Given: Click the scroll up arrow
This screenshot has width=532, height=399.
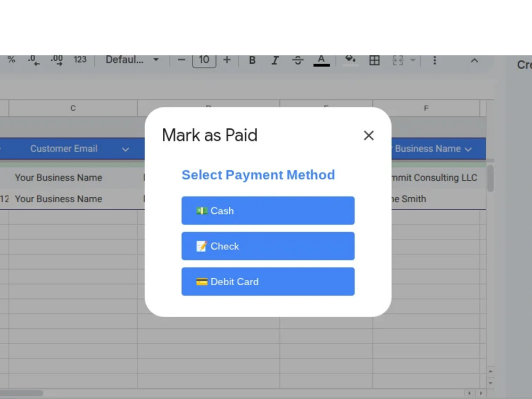Looking at the screenshot, I should pyautogui.click(x=491, y=371).
